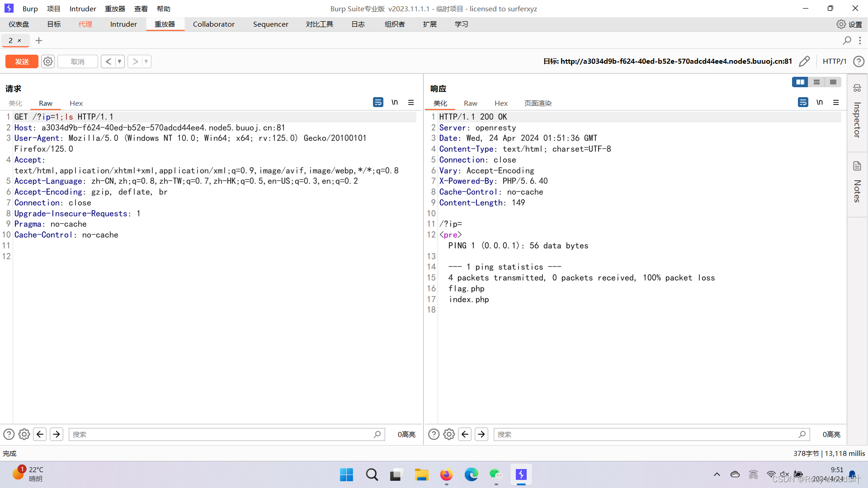Add a new Repeater tab
Screen dimensions: 868x488
pyautogui.click(x=39, y=41)
